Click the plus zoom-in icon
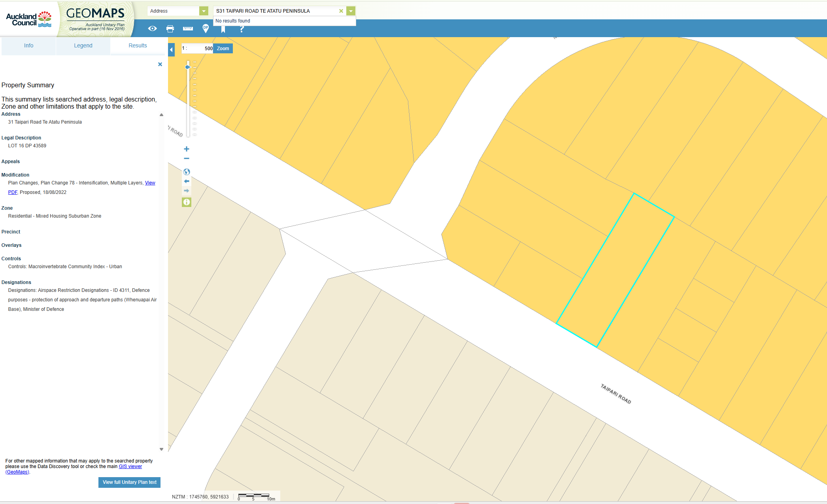The image size is (827, 504). [x=187, y=149]
